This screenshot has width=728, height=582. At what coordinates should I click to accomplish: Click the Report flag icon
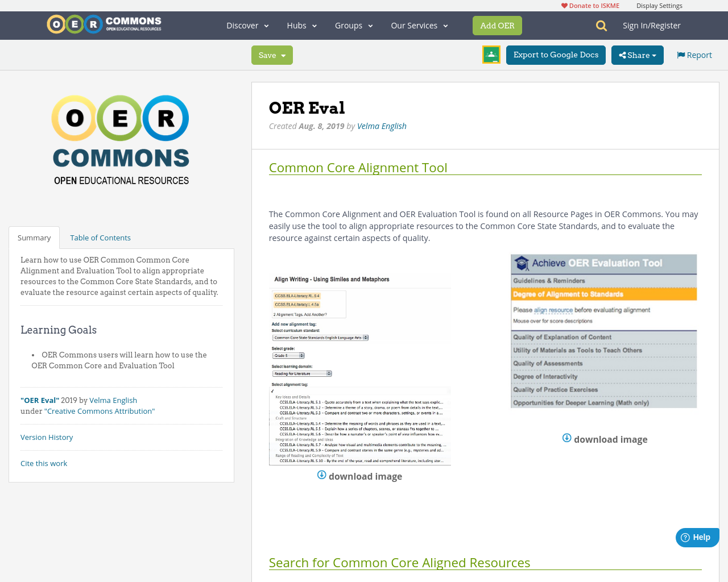point(680,54)
